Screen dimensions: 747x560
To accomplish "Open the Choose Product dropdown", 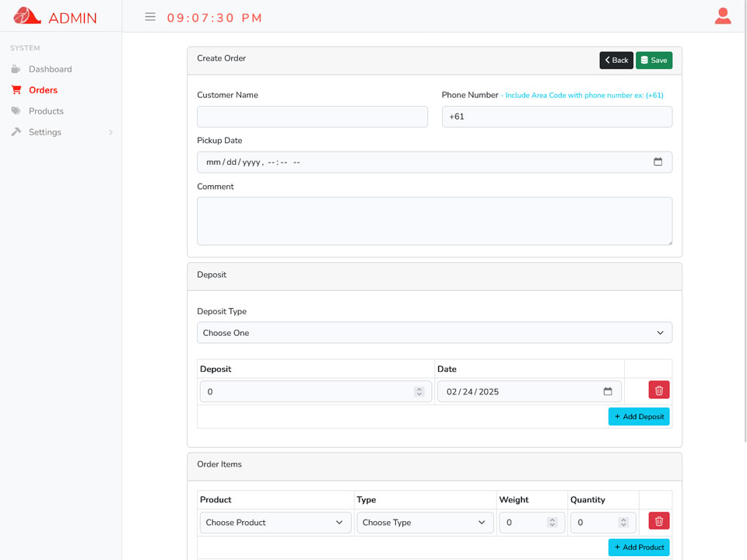I will pyautogui.click(x=275, y=523).
